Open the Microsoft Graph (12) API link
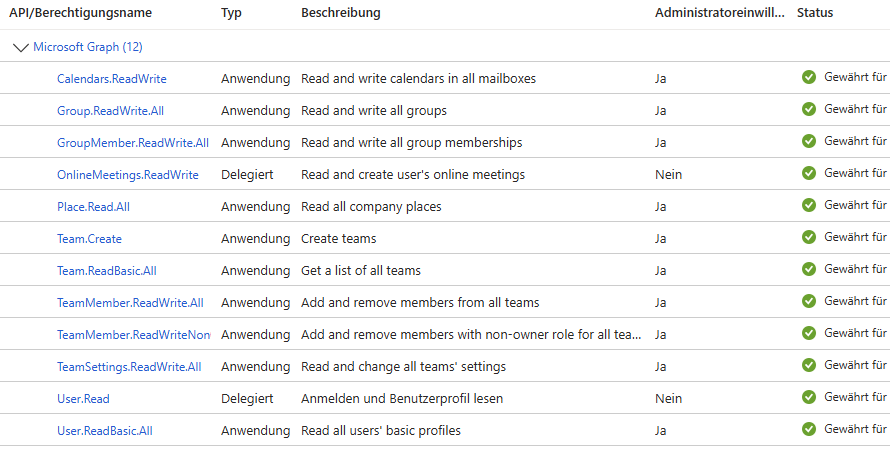This screenshot has height=451, width=890. [x=88, y=47]
